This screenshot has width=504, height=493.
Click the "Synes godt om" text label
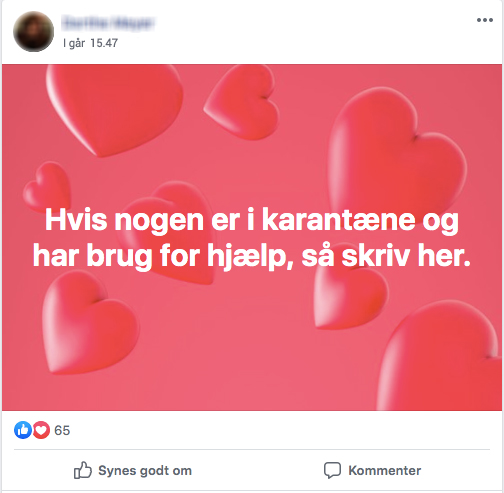pyautogui.click(x=145, y=471)
